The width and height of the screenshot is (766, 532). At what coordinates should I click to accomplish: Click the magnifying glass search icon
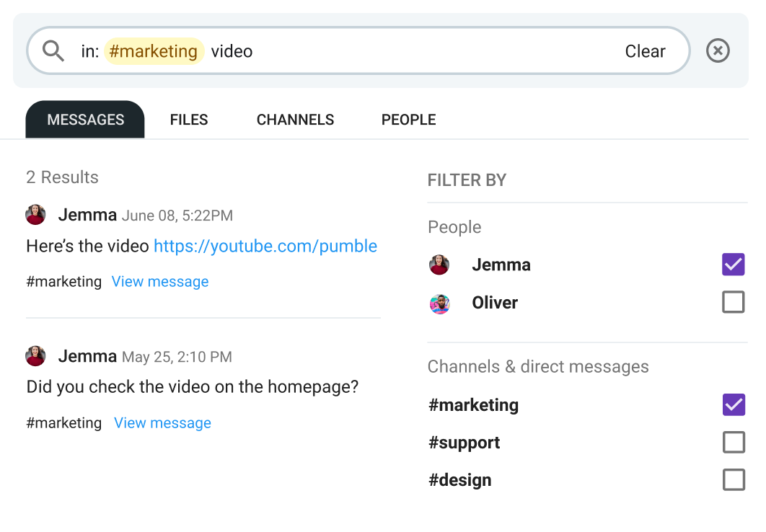[53, 50]
